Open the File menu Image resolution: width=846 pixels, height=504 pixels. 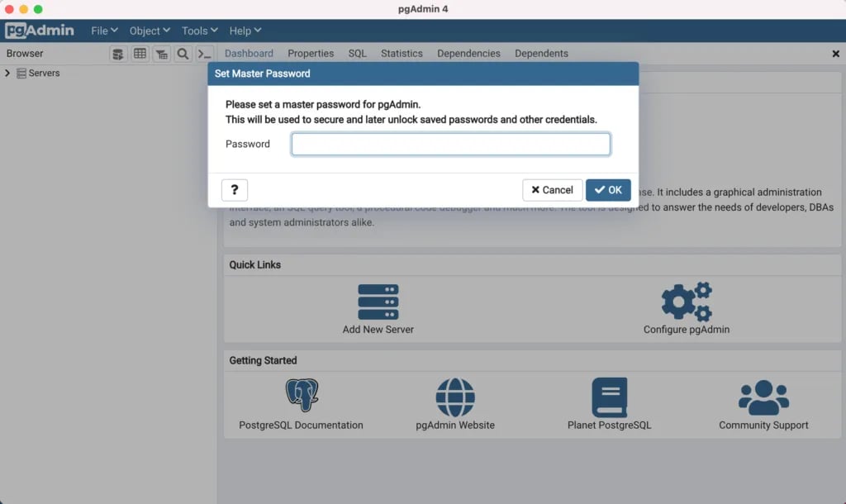[x=104, y=31]
